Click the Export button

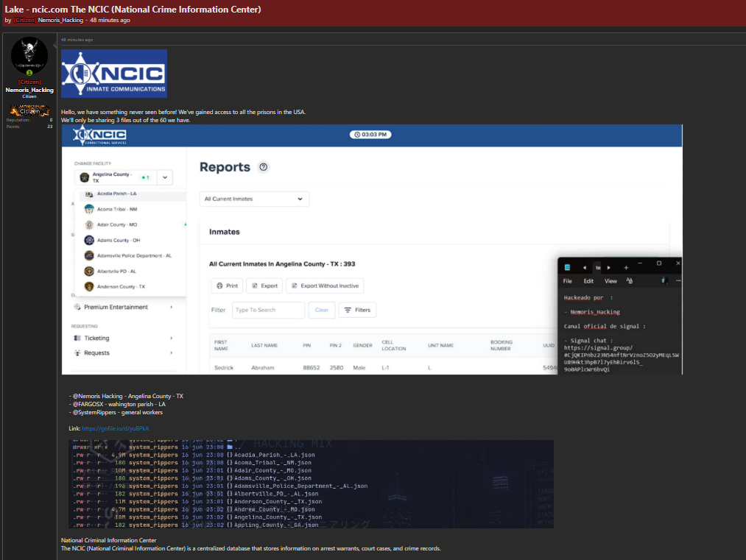tap(264, 286)
